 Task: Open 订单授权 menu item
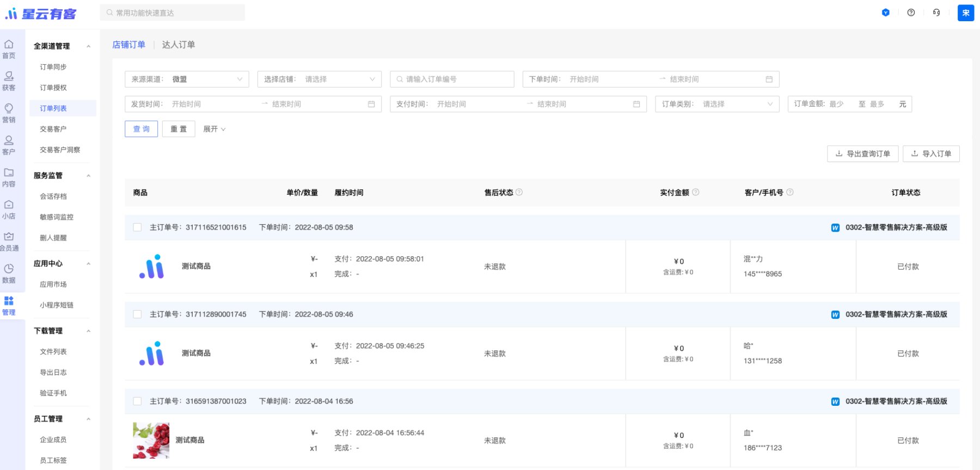53,88
